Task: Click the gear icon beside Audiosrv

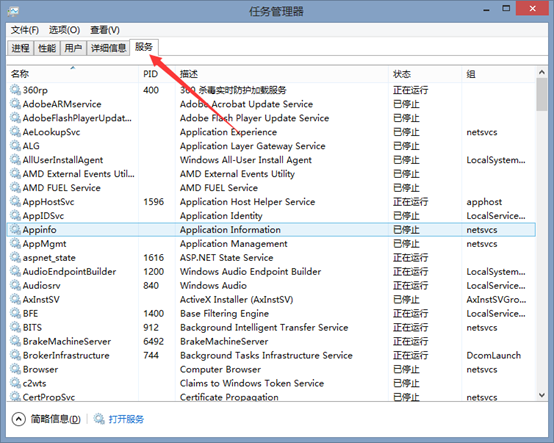Action: coord(15,285)
